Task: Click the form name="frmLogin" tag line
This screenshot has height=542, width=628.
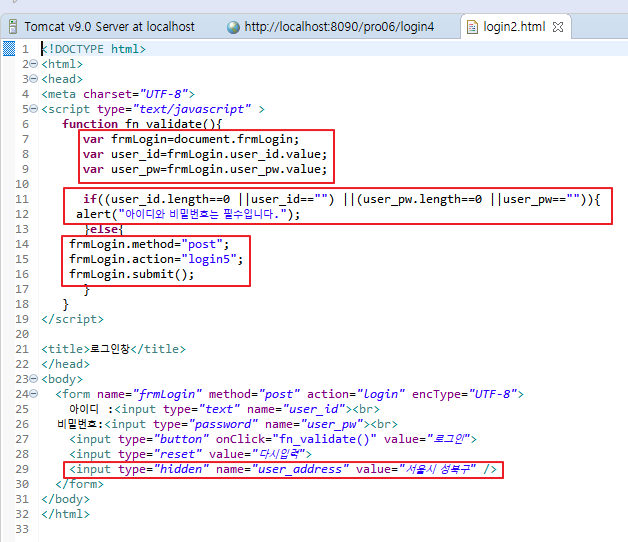Action: (x=289, y=394)
